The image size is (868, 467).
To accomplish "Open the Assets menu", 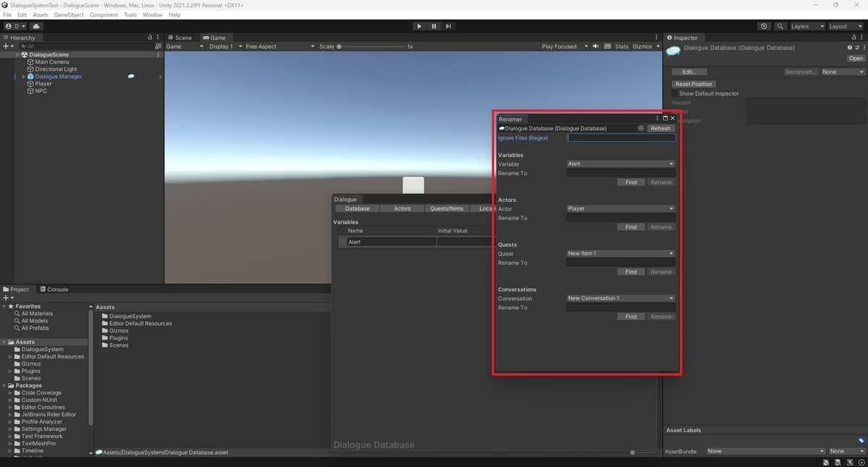I will (x=41, y=14).
